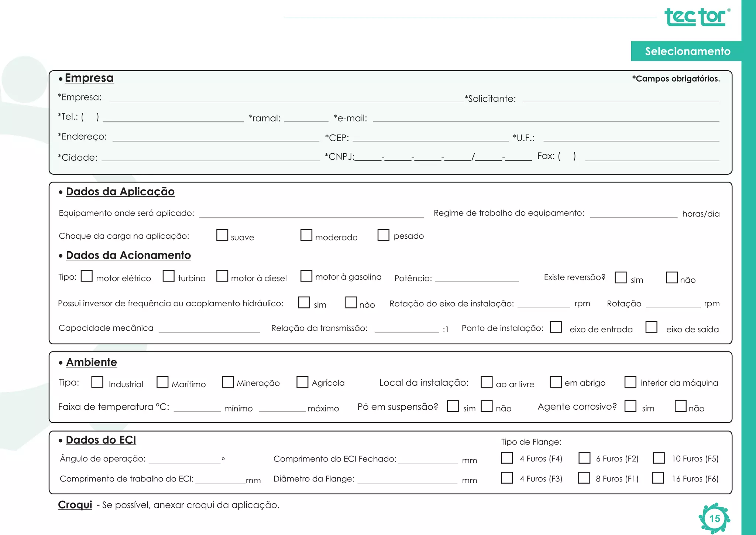Viewport: 756px width, 535px height.
Task: Click the Empresa name input line
Action: 286,99
